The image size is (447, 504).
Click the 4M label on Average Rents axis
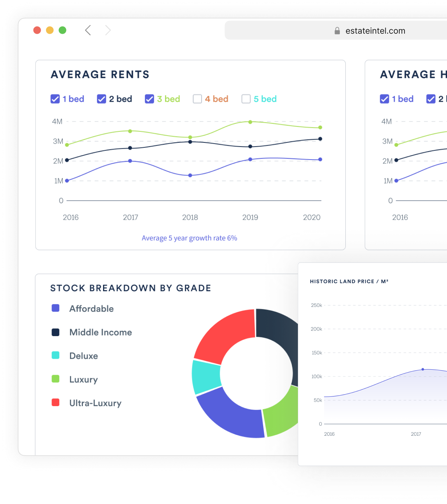pyautogui.click(x=57, y=122)
